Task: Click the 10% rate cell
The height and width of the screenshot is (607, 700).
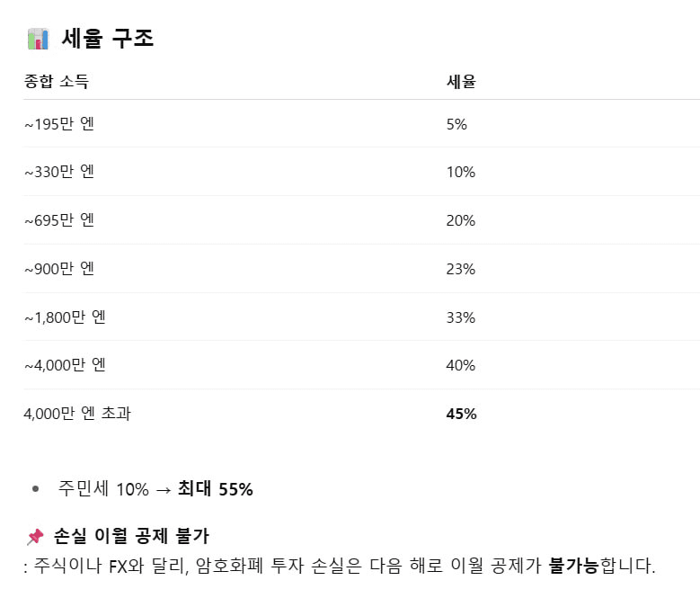Action: coord(460,172)
